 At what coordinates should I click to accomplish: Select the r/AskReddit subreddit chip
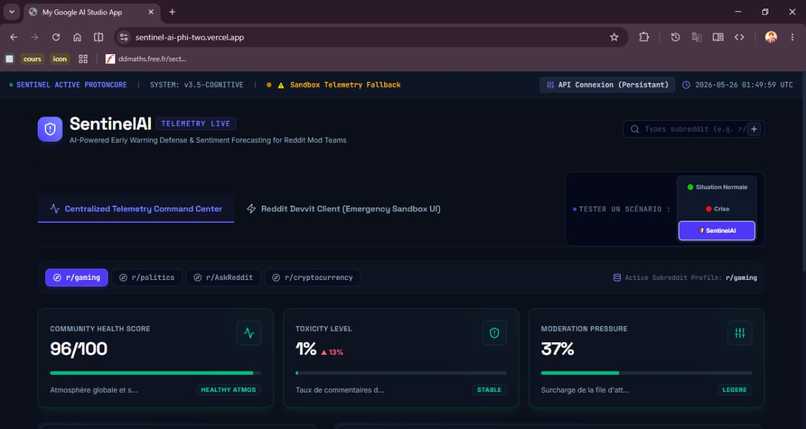pyautogui.click(x=223, y=277)
